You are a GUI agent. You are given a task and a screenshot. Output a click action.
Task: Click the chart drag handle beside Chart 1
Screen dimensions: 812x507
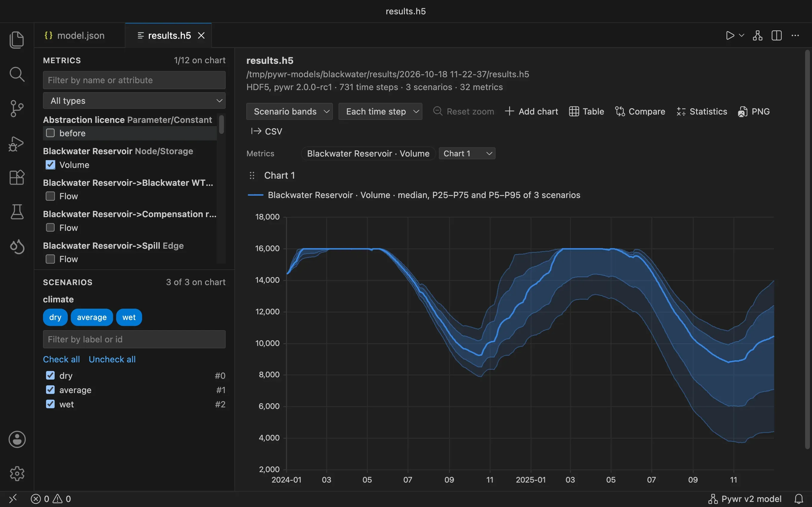(252, 175)
